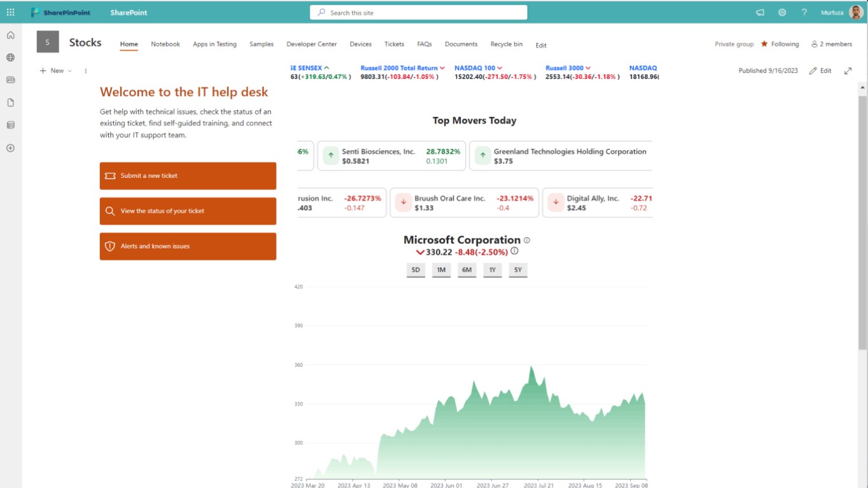Viewport: 868px width, 488px height.
Task: Click the Following star
Action: (x=764, y=44)
